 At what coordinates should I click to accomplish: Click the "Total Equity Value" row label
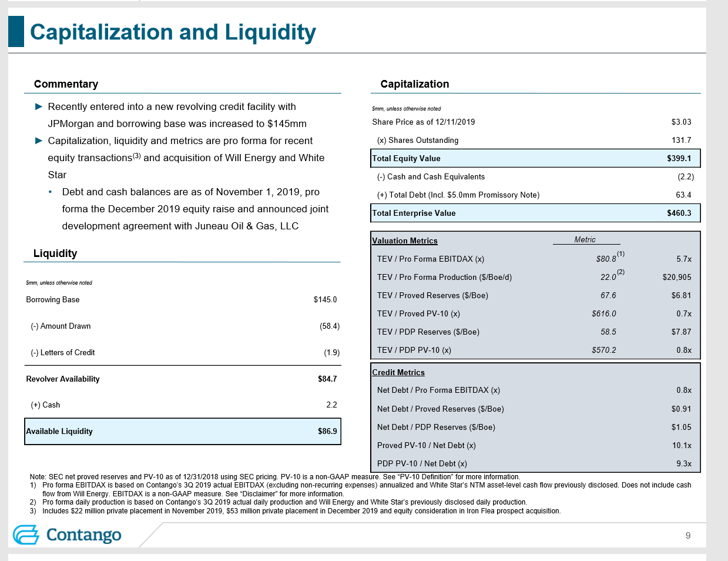click(x=407, y=158)
